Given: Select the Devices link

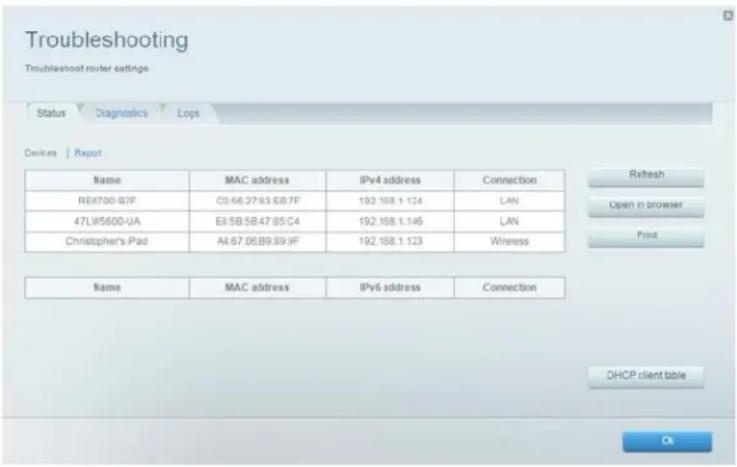Looking at the screenshot, I should pyautogui.click(x=40, y=153).
